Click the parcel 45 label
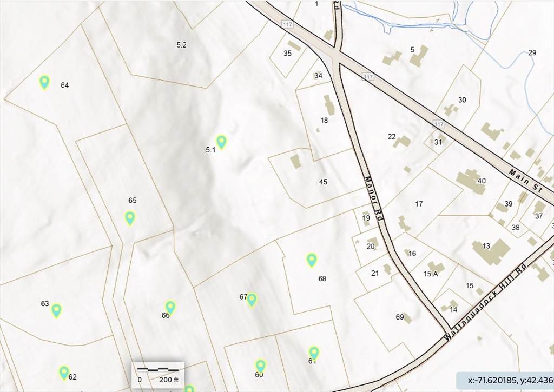The height and width of the screenshot is (392, 554). coord(323,182)
